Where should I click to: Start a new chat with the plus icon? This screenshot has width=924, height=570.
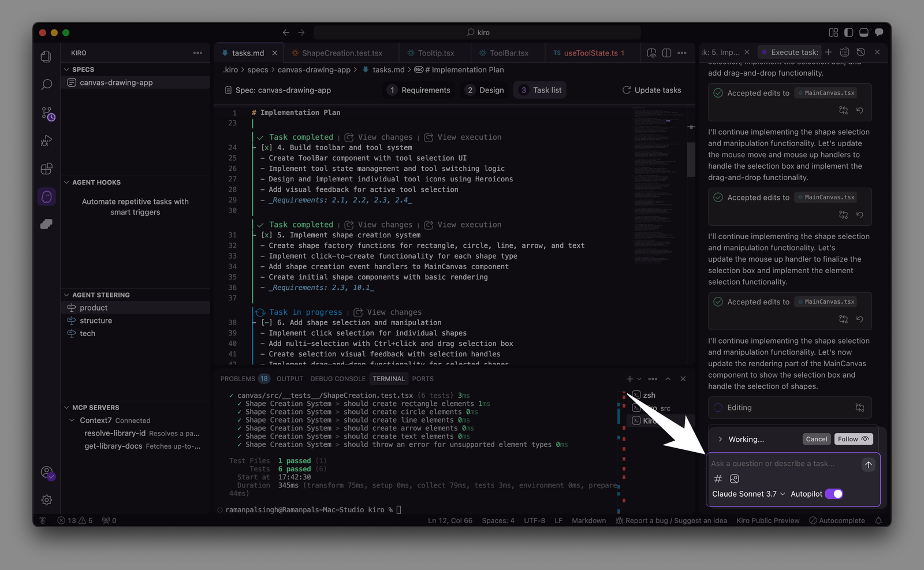[x=828, y=51]
